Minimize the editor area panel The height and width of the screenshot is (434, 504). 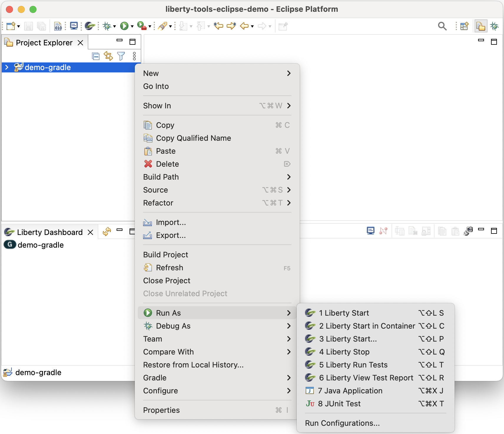481,40
